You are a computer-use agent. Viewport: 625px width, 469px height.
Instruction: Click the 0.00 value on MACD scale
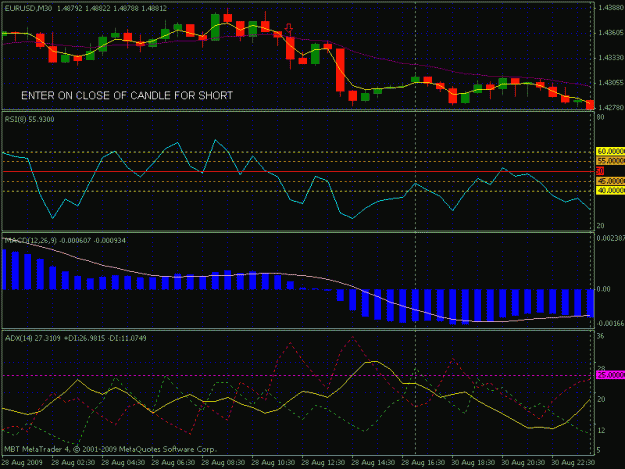click(603, 289)
